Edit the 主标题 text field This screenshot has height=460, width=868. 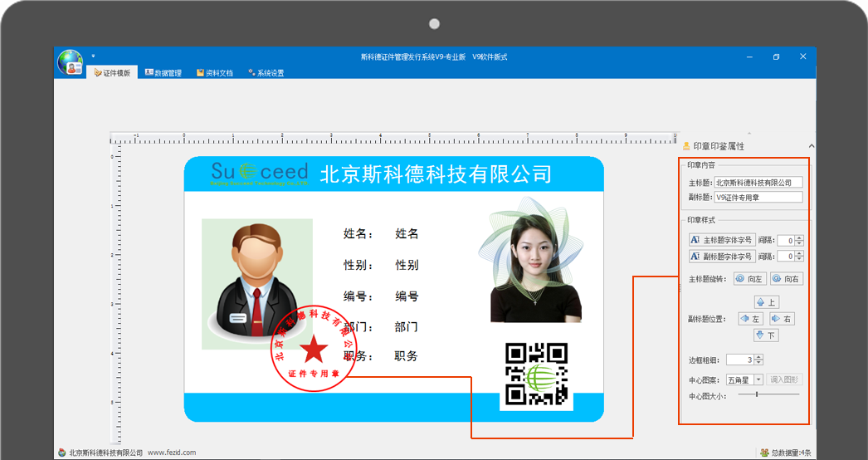[758, 183]
